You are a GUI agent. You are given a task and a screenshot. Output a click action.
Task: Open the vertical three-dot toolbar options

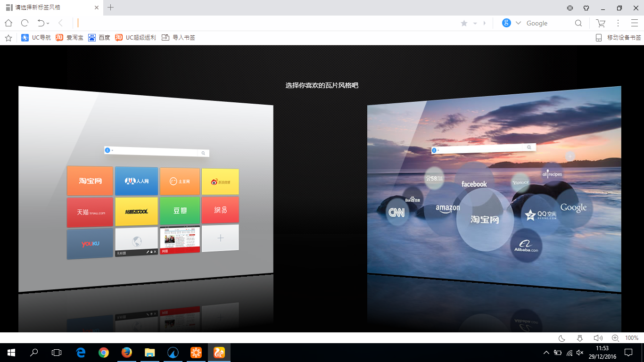[x=618, y=23]
